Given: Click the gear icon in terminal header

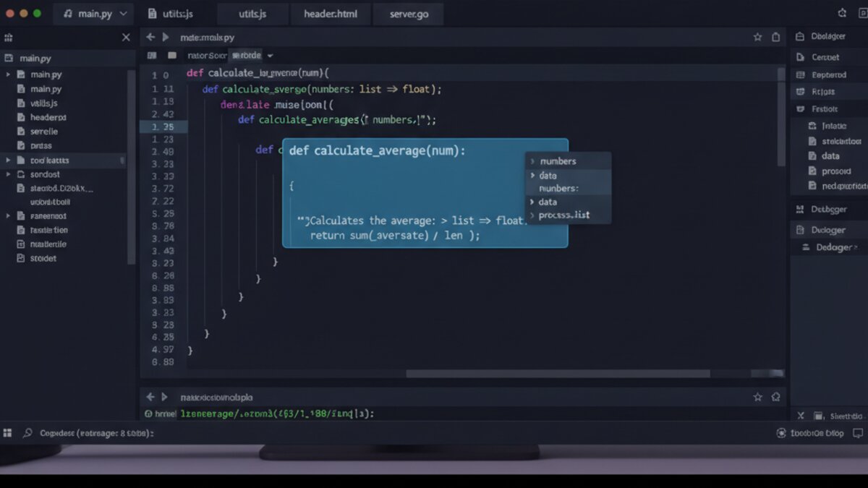Looking at the screenshot, I should [776, 397].
